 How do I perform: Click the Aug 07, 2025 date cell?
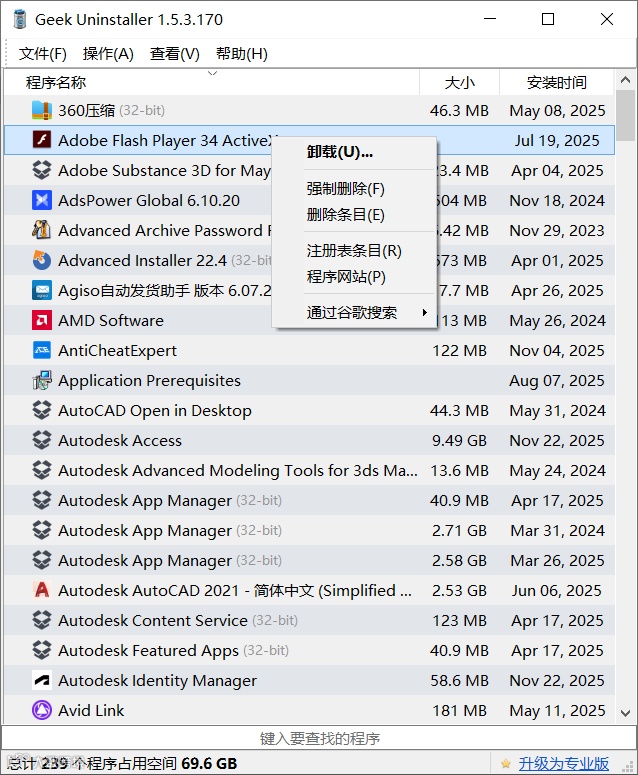557,381
